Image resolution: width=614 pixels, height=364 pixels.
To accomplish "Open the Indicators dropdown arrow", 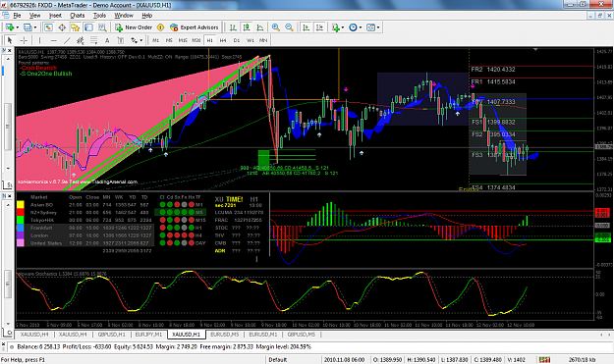I will click(343, 27).
